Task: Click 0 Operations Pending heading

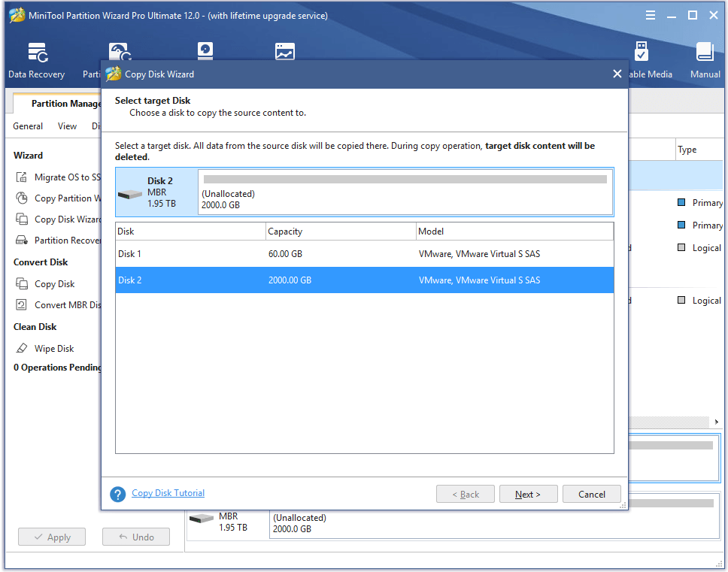Action: coord(57,367)
